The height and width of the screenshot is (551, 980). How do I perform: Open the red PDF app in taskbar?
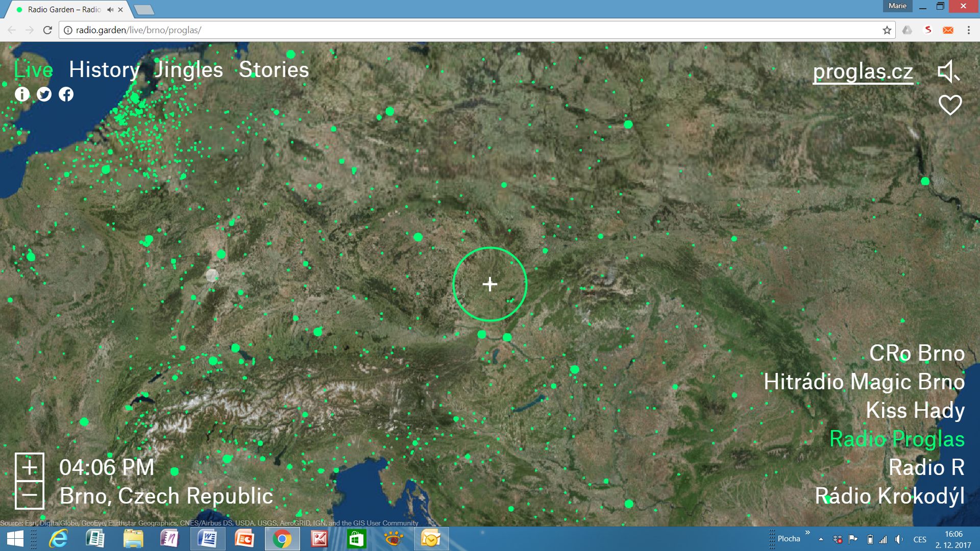point(320,539)
